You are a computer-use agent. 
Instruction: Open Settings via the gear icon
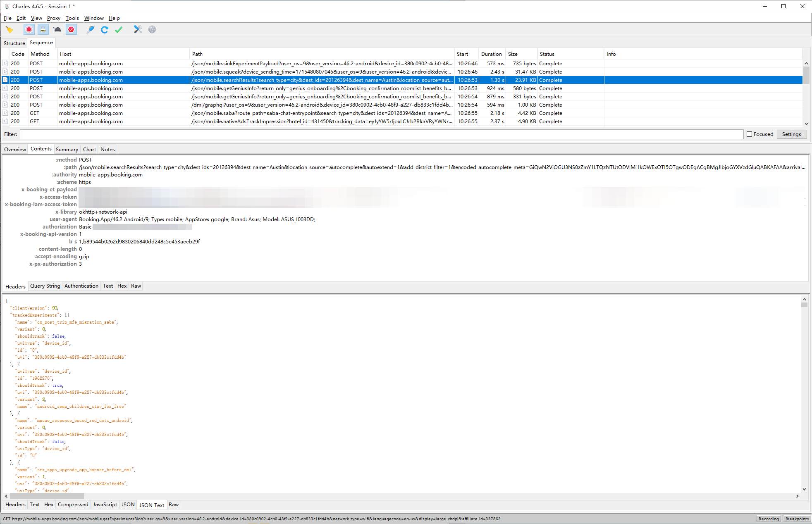click(152, 29)
